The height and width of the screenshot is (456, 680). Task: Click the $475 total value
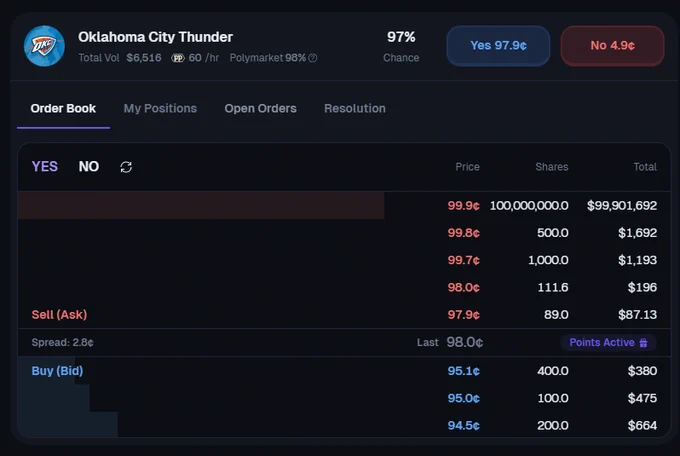pos(642,398)
